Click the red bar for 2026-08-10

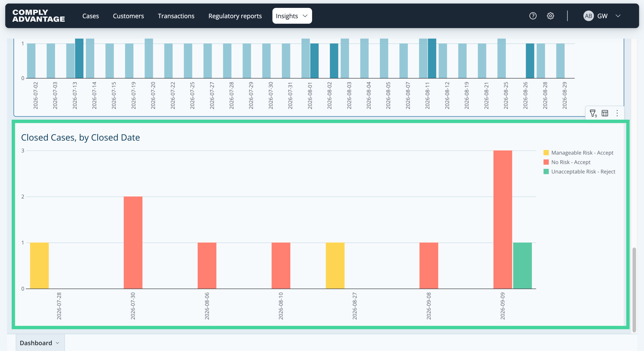[x=281, y=266]
